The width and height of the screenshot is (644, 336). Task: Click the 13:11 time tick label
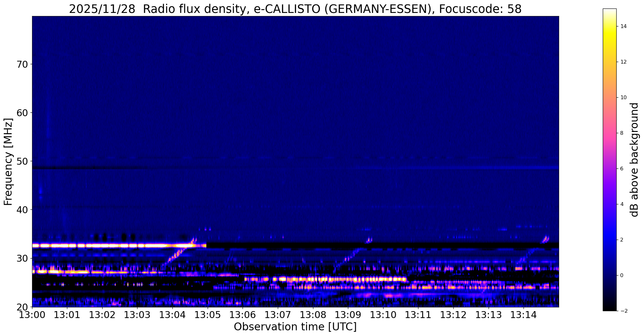(x=418, y=315)
